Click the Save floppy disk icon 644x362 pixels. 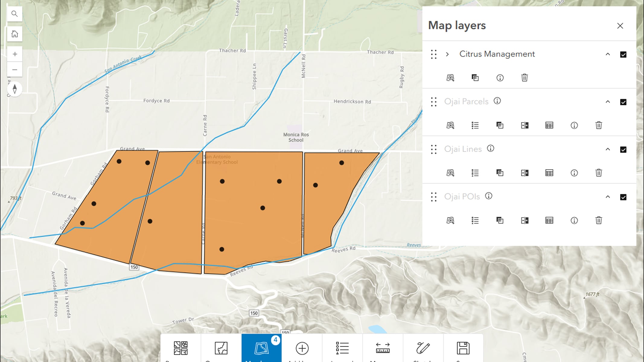pyautogui.click(x=463, y=348)
